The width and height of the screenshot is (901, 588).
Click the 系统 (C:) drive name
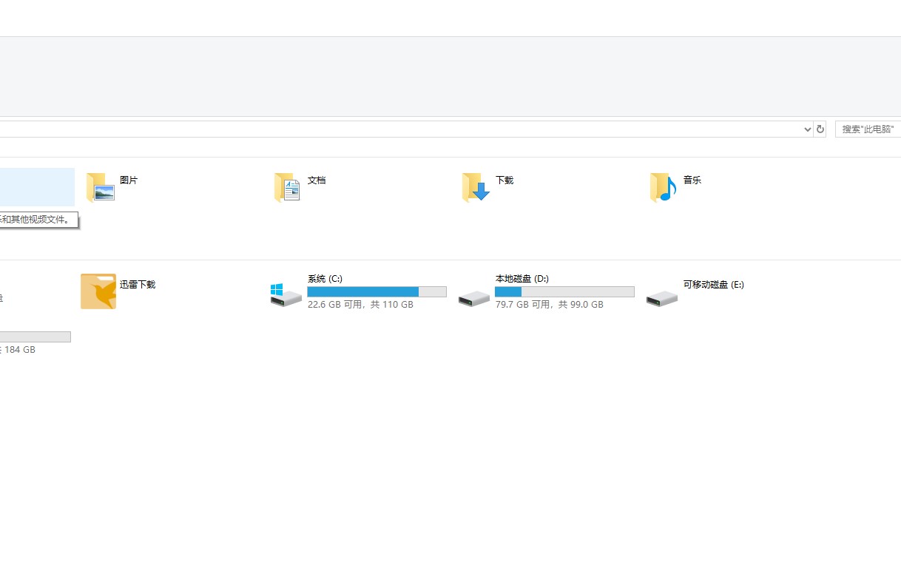click(x=325, y=279)
